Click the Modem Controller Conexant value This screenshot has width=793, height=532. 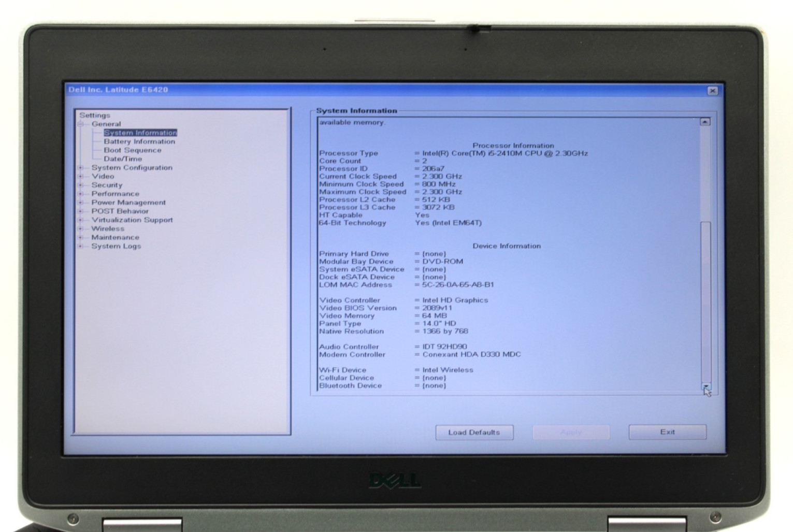tap(471, 355)
